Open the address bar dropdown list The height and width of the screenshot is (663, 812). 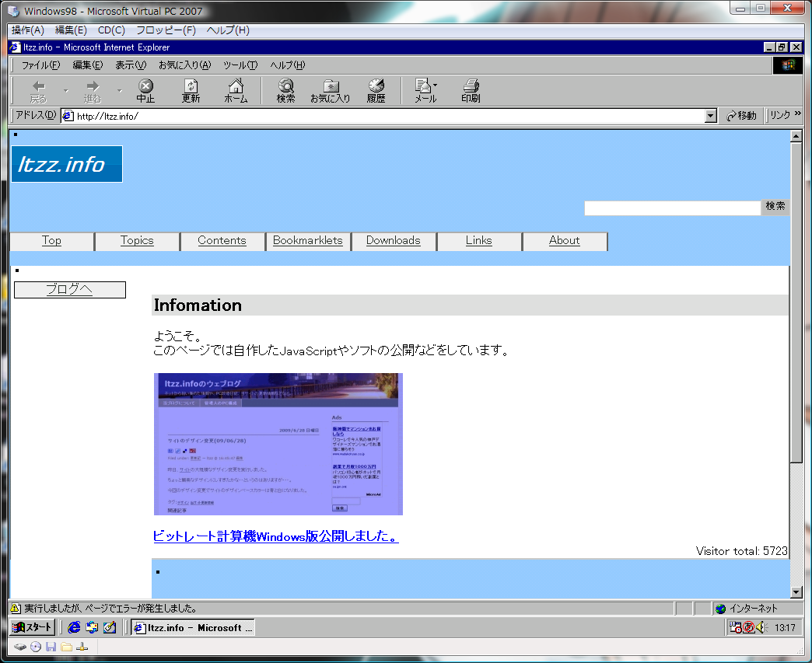pyautogui.click(x=711, y=116)
